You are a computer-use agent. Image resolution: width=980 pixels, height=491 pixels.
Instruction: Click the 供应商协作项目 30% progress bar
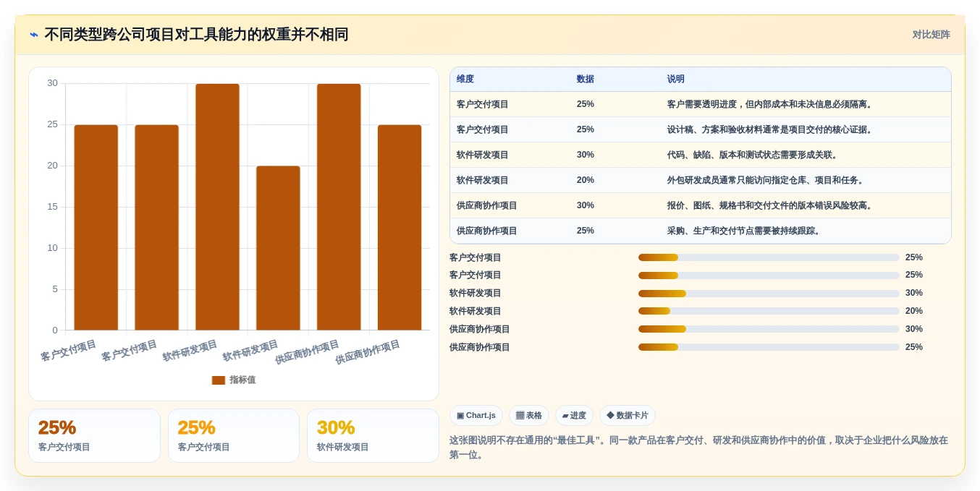(x=769, y=329)
